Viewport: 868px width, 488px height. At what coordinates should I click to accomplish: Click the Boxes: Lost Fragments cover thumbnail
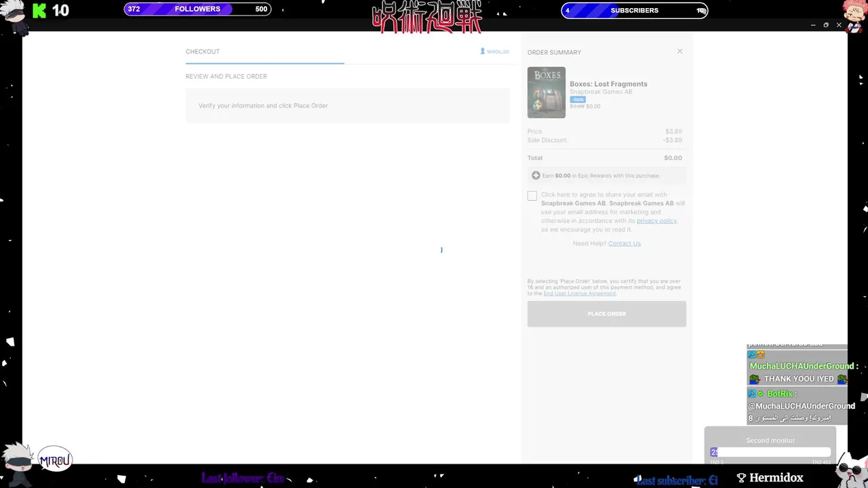tap(547, 93)
